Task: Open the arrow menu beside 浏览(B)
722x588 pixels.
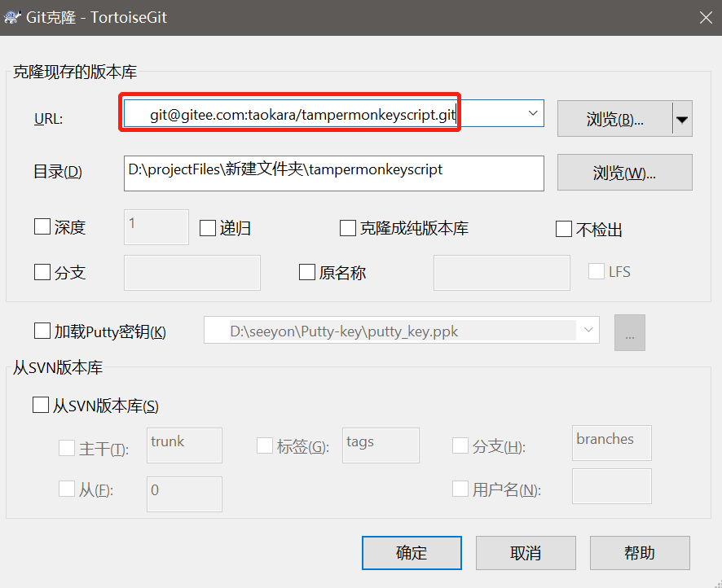Action: [x=682, y=119]
